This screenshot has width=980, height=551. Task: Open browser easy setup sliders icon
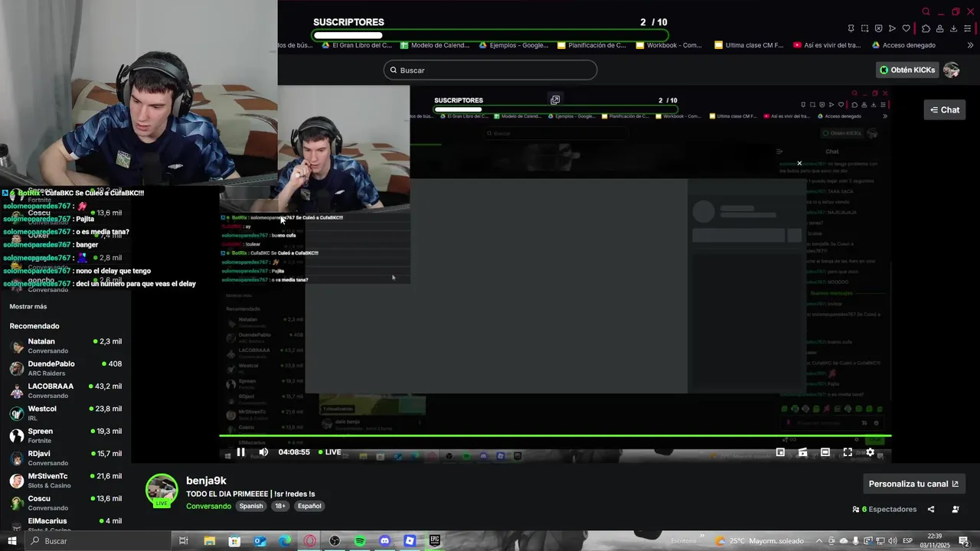[968, 28]
